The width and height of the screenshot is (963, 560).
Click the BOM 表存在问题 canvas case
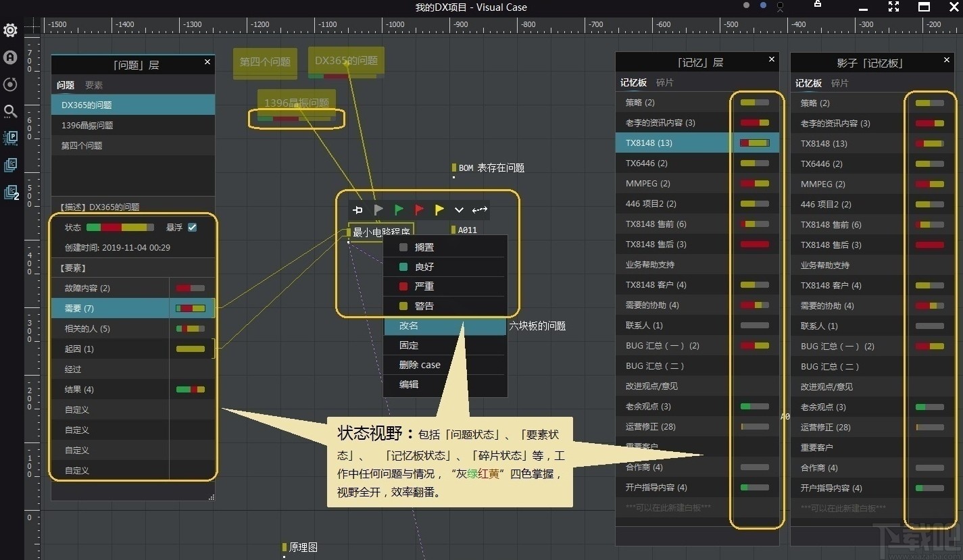coord(489,168)
